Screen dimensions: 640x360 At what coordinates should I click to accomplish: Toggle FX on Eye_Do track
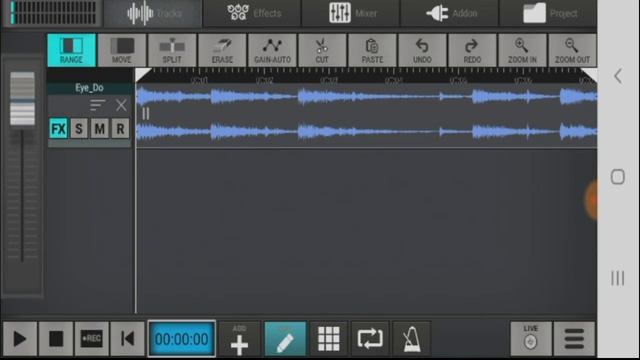[x=58, y=129]
